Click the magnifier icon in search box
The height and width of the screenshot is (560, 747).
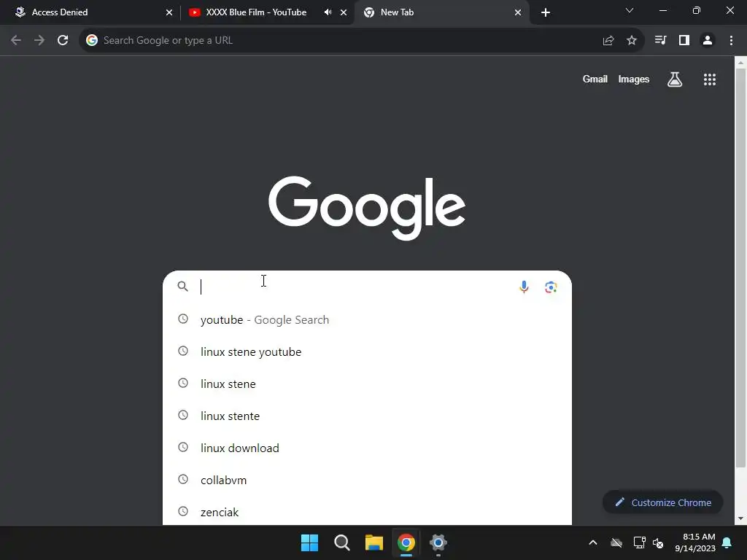[x=183, y=286]
